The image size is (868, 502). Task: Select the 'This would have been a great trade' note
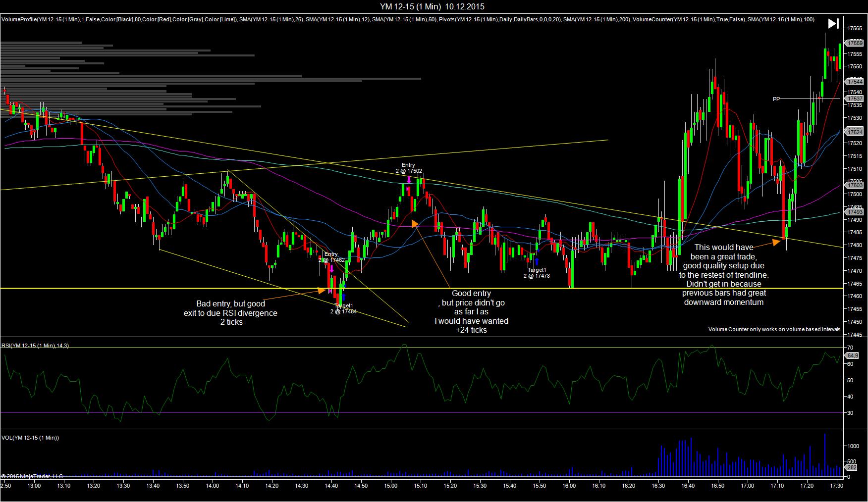(724, 274)
